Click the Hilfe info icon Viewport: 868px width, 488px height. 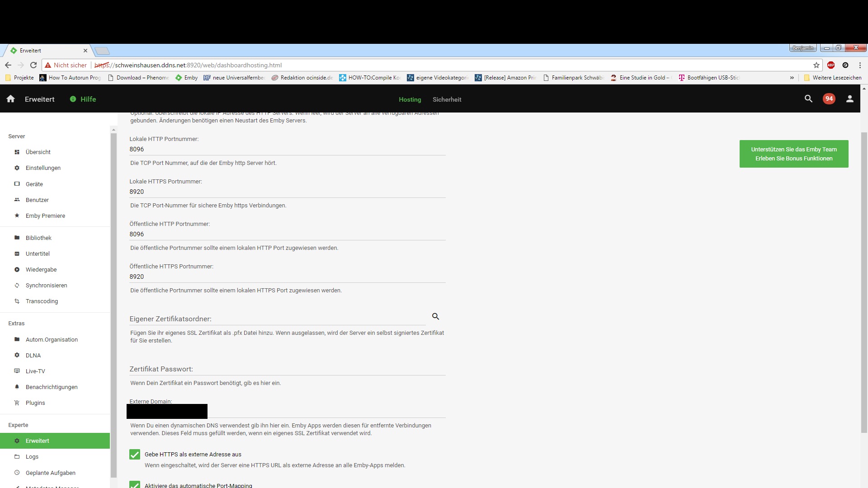point(73,99)
